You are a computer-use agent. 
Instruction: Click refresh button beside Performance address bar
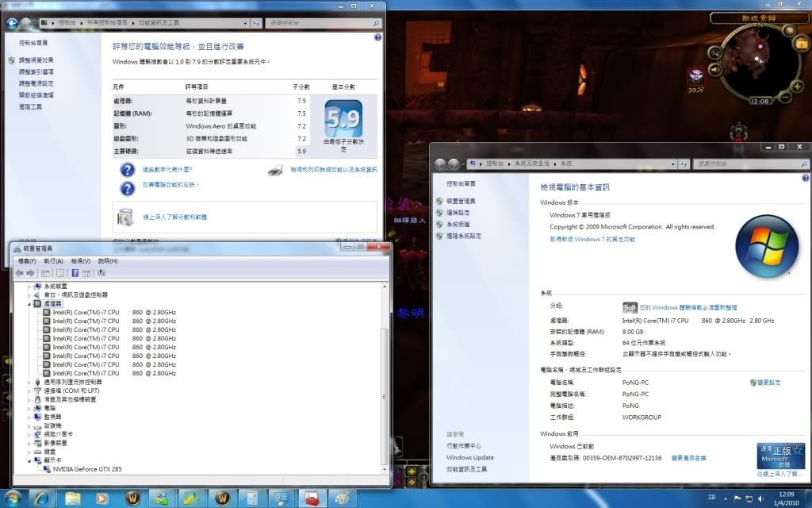(x=257, y=24)
